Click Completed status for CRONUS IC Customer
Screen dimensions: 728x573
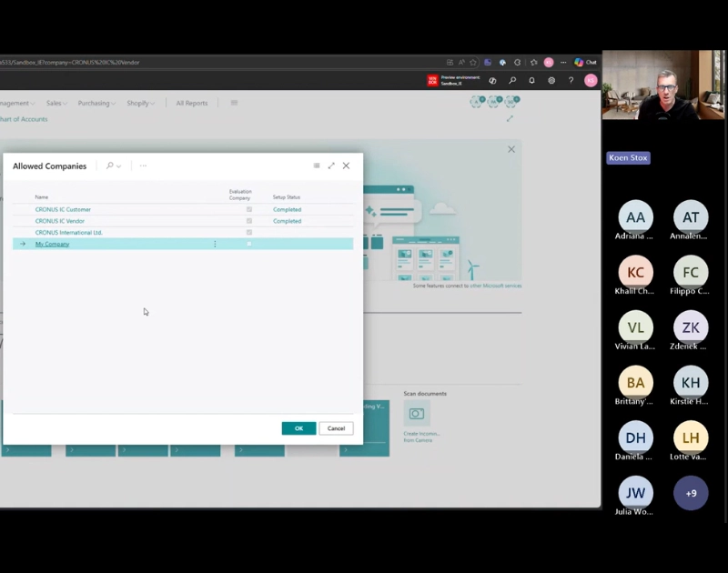pos(287,209)
